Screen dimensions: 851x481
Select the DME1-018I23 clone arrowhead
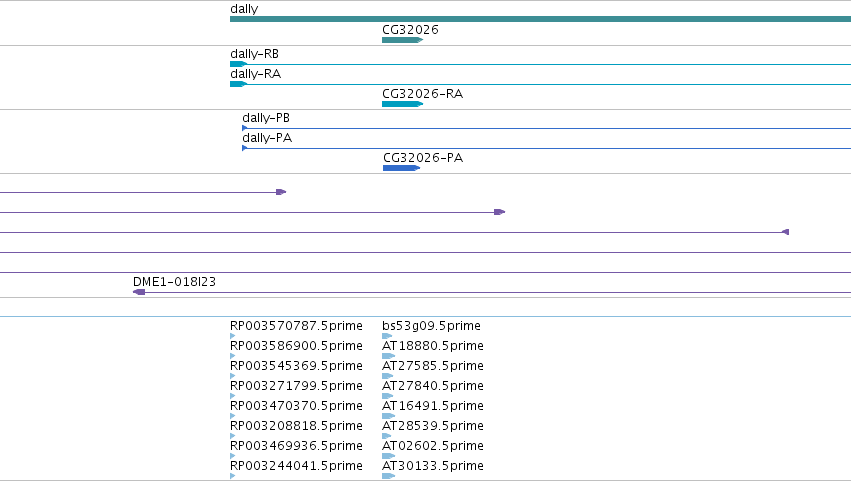139,292
